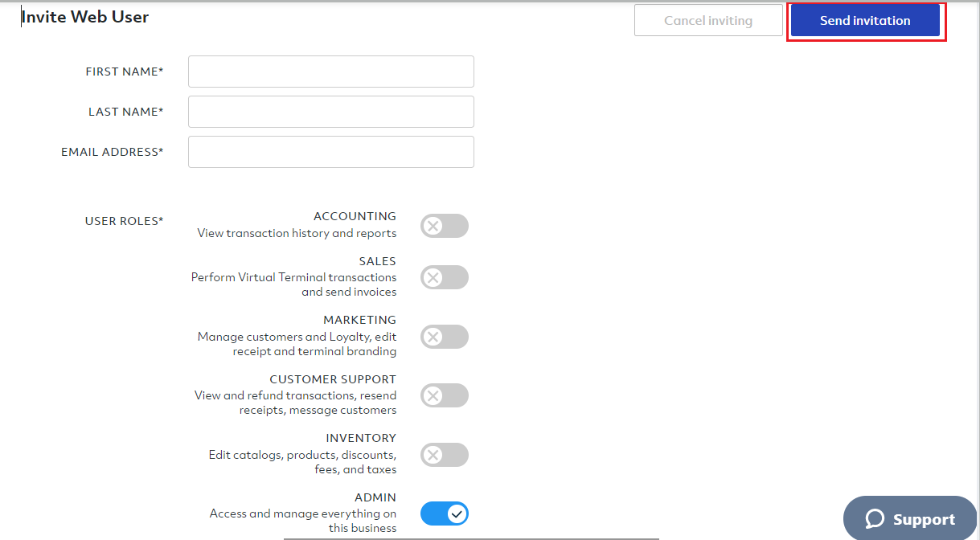Viewport: 980px width, 540px height.
Task: Enable the Accounting role toggle
Action: 444,226
